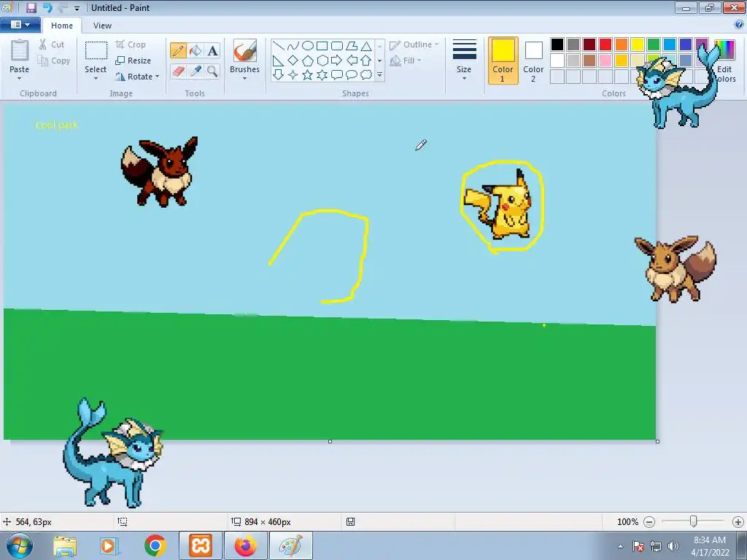This screenshot has width=747, height=560.
Task: Expand the Shapes gallery more arrow
Action: (379, 75)
